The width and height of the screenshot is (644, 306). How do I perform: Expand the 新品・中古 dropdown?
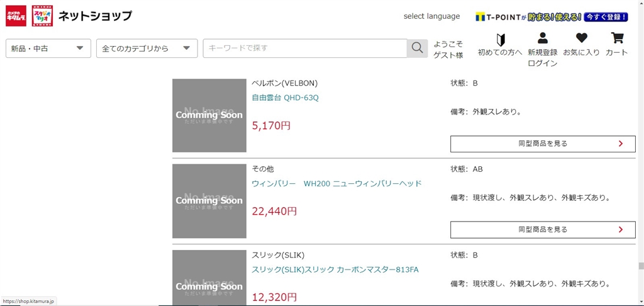48,48
